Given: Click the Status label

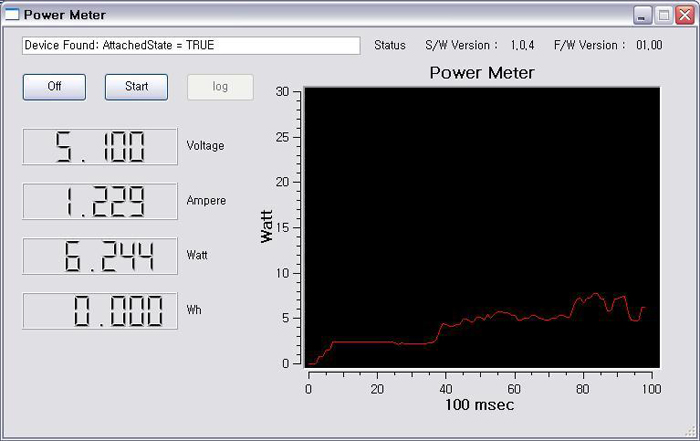Looking at the screenshot, I should (390, 46).
